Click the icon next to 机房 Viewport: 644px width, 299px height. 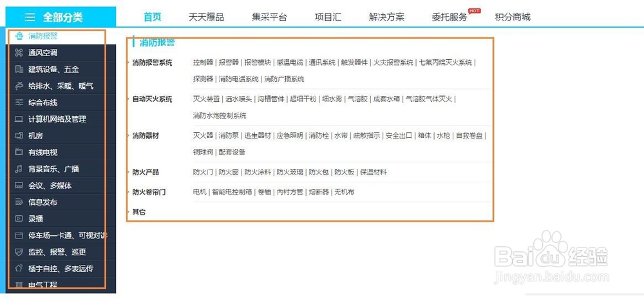coord(19,135)
